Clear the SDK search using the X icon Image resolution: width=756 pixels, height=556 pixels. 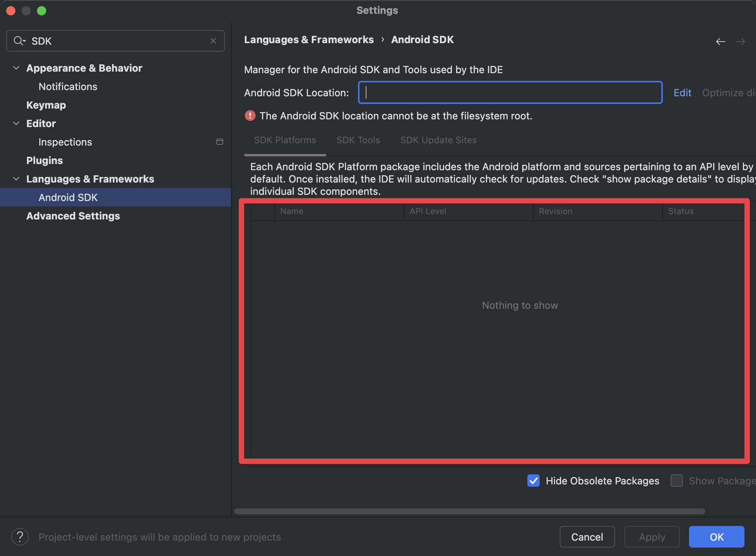click(x=213, y=40)
